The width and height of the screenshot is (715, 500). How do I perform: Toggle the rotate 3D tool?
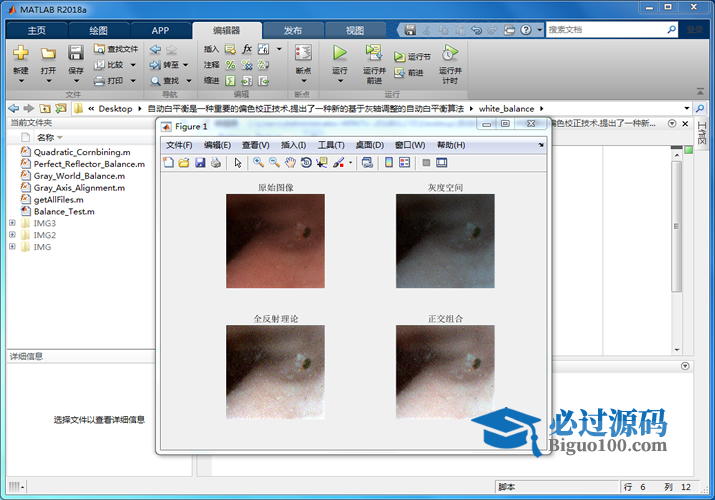pyautogui.click(x=306, y=163)
